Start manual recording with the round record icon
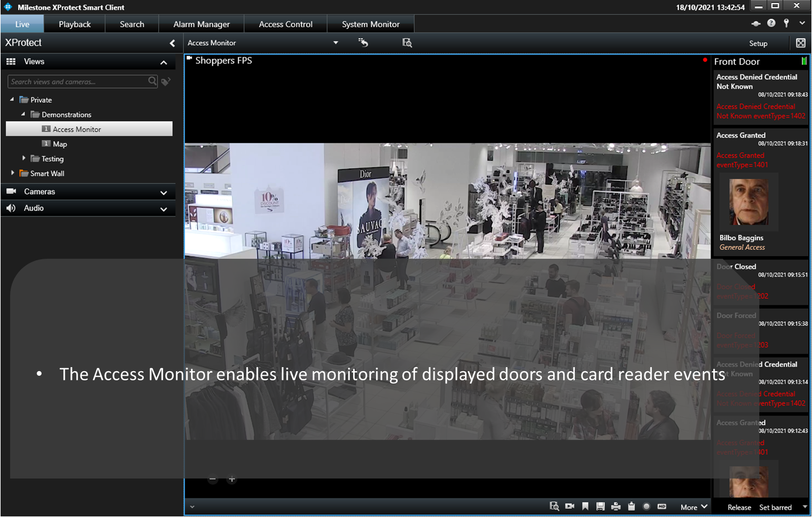This screenshot has width=812, height=517. [646, 506]
